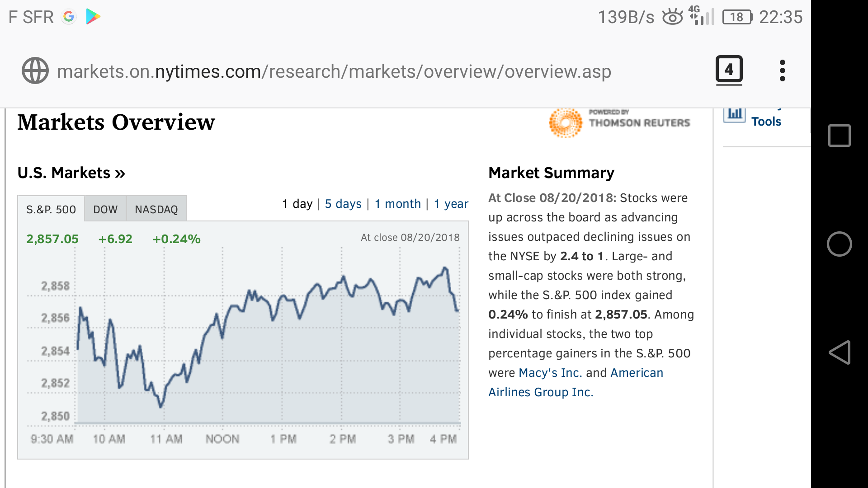Tap the globe site info icon
This screenshot has width=868, height=488.
coord(35,71)
